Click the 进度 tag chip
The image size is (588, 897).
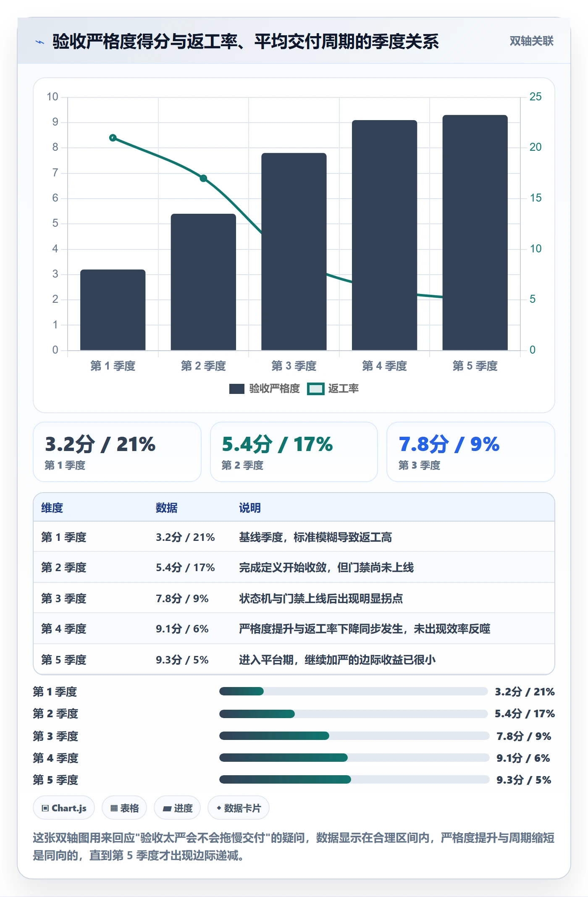[x=177, y=808]
